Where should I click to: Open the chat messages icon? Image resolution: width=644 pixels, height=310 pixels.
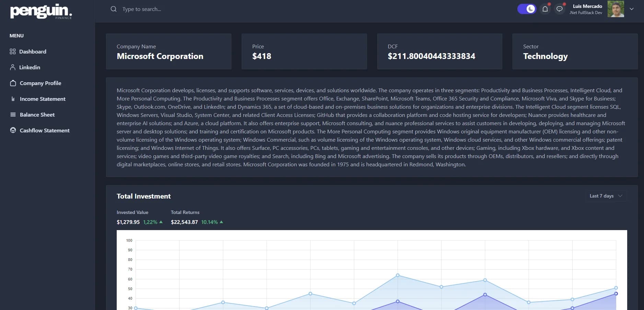560,9
